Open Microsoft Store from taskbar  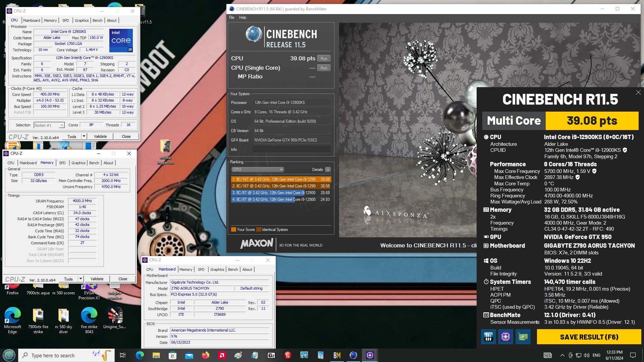pos(172,355)
